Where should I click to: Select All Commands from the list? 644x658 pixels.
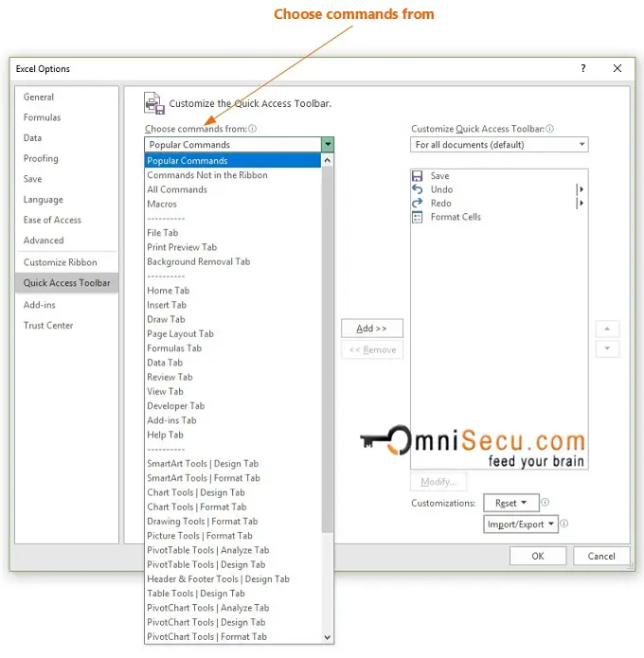tap(233, 189)
